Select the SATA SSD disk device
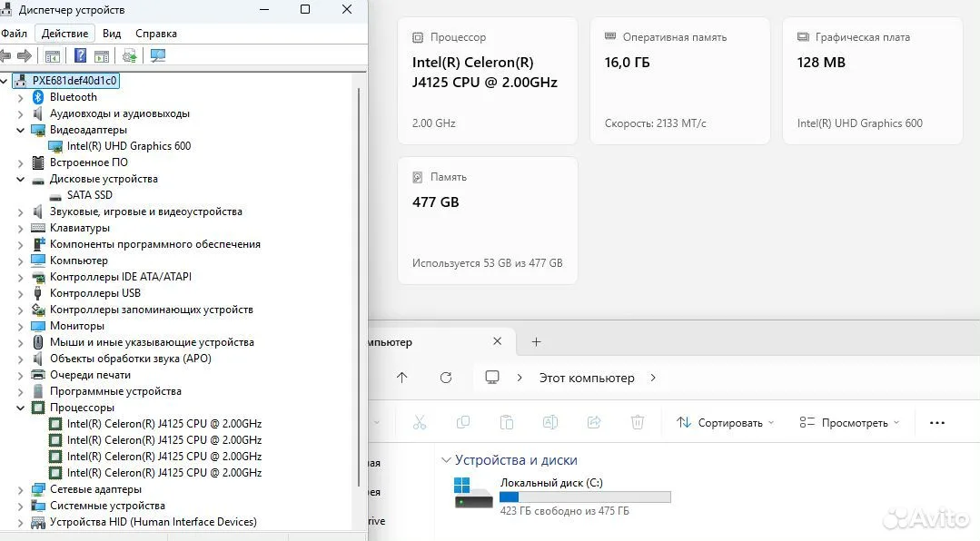Image resolution: width=980 pixels, height=541 pixels. tap(90, 195)
